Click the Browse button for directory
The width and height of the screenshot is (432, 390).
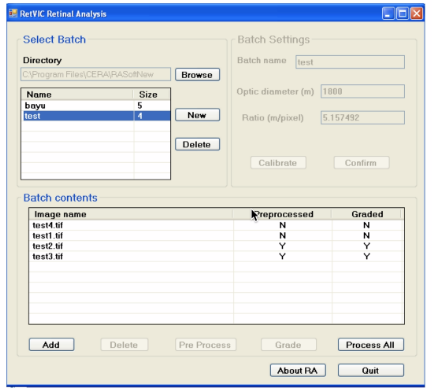coord(197,75)
